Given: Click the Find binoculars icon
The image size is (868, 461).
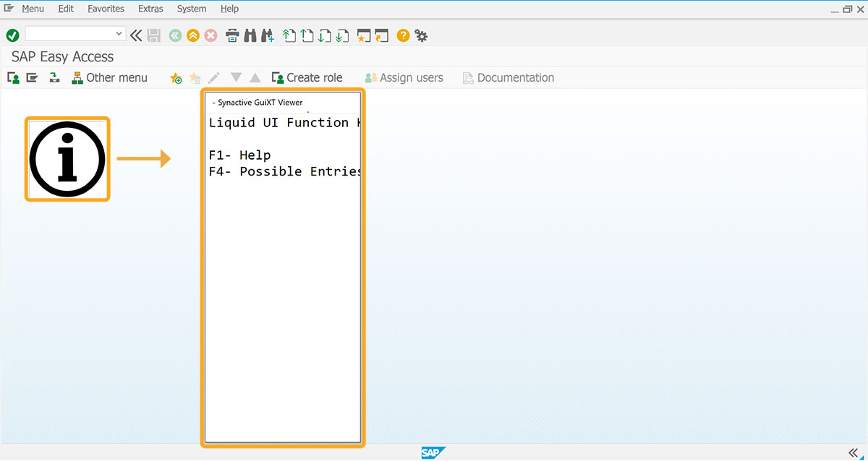Looking at the screenshot, I should point(250,35).
